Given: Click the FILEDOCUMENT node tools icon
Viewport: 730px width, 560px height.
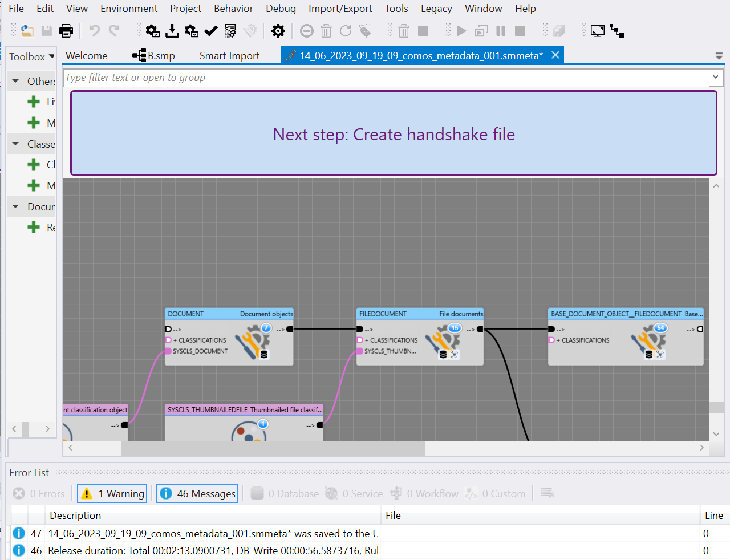Looking at the screenshot, I should tap(443, 342).
